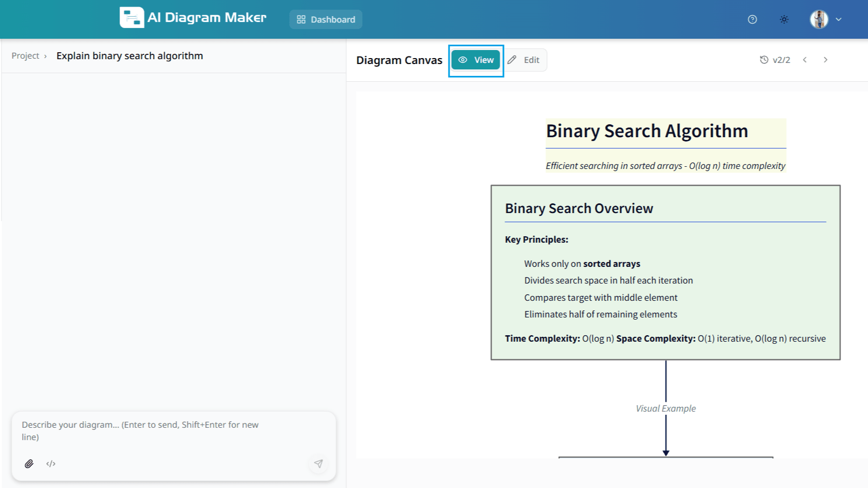Toggle the theme with the sun icon
Image resolution: width=868 pixels, height=488 pixels.
[784, 19]
